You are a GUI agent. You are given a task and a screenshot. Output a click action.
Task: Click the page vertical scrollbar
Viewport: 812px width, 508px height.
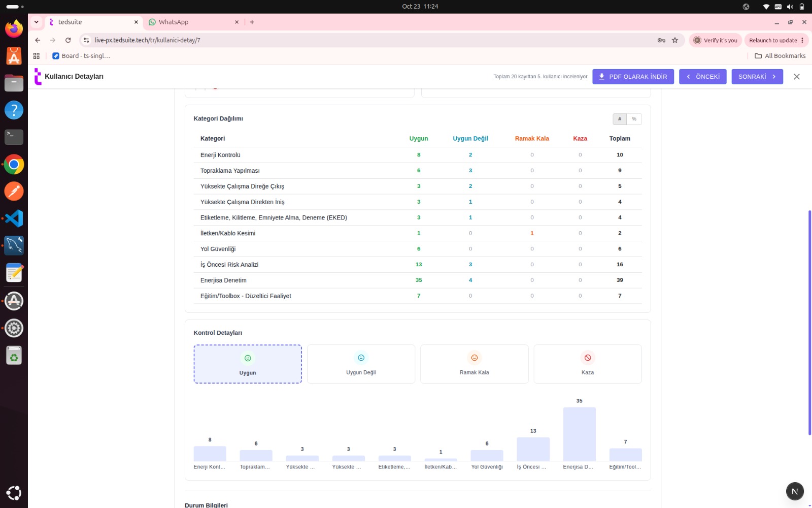[x=809, y=323]
